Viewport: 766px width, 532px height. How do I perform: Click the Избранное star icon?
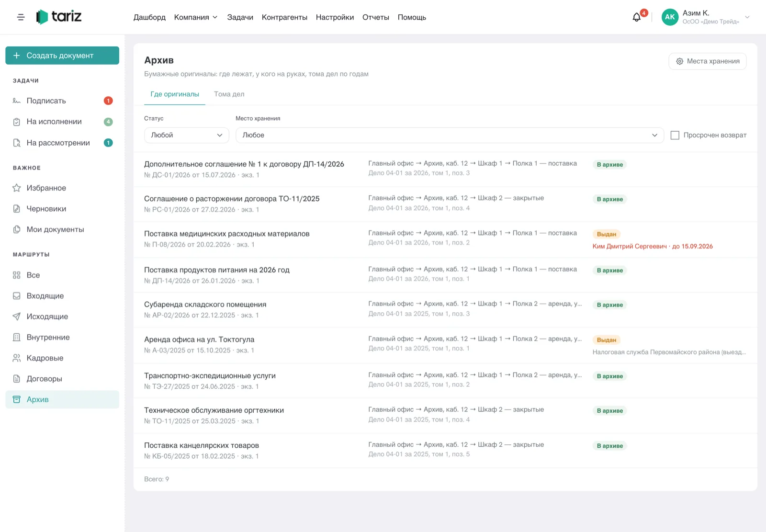click(x=17, y=188)
